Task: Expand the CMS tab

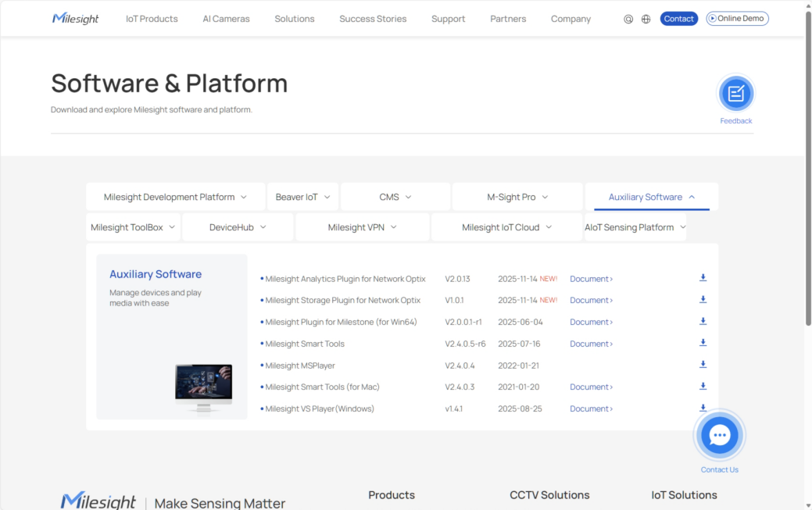Action: pyautogui.click(x=395, y=198)
